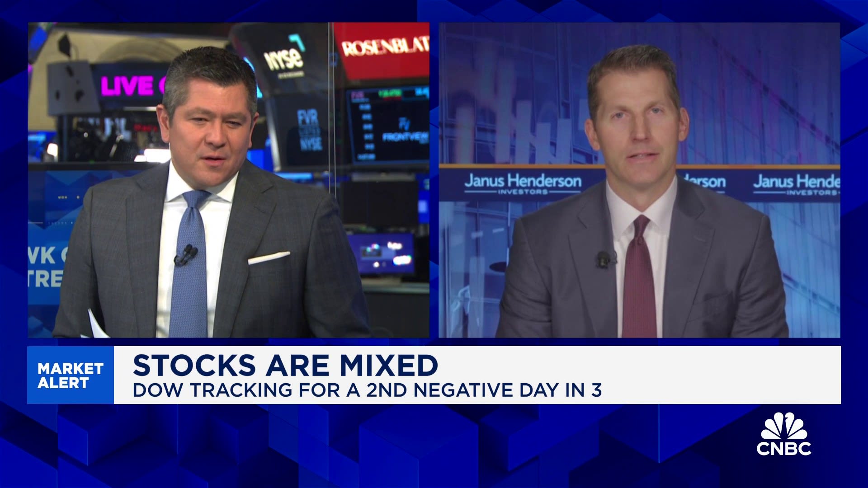Click the guest's lapel microphone
Image resolution: width=868 pixels, height=488 pixels.
[x=603, y=259]
